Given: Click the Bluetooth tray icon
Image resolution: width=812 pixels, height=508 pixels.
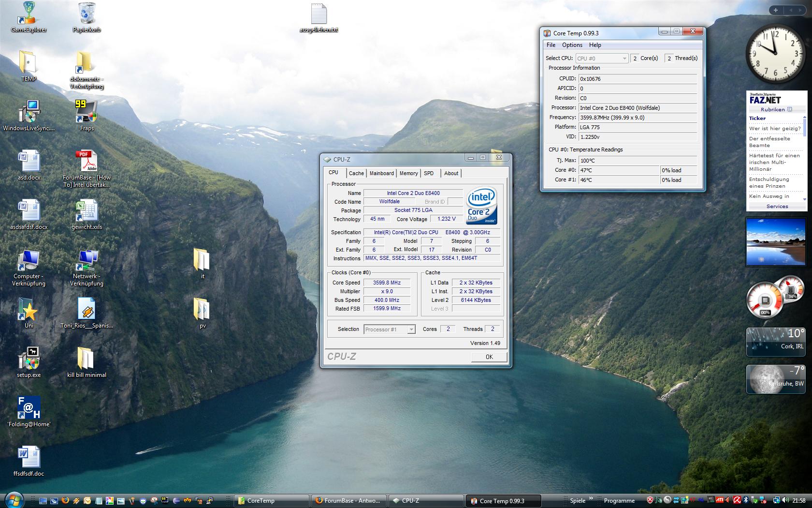Looking at the screenshot, I should [x=746, y=500].
